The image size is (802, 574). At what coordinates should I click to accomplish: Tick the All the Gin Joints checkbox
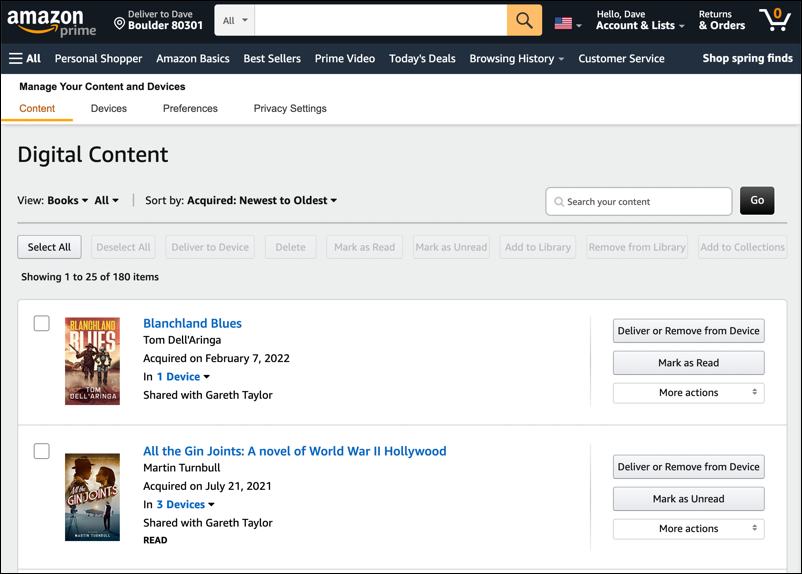coord(41,451)
